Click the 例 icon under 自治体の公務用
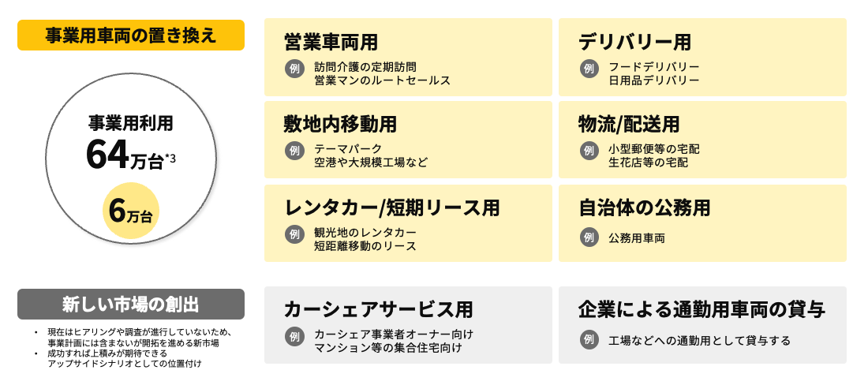 [x=589, y=237]
